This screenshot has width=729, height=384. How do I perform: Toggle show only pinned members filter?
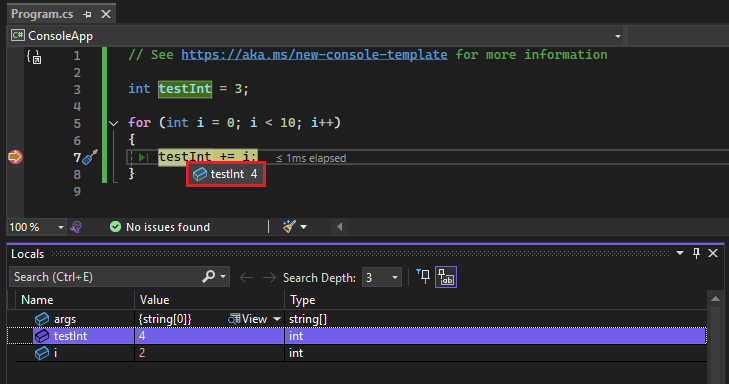424,277
